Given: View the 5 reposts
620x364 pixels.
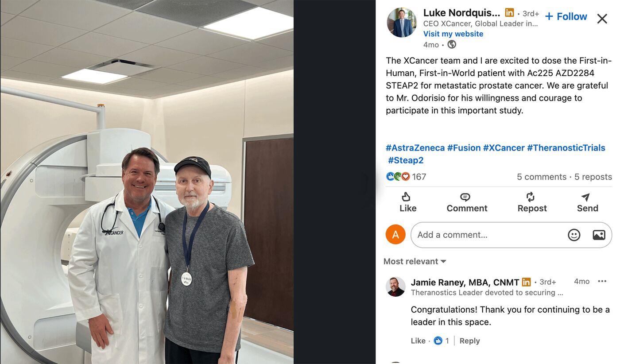Looking at the screenshot, I should [593, 177].
